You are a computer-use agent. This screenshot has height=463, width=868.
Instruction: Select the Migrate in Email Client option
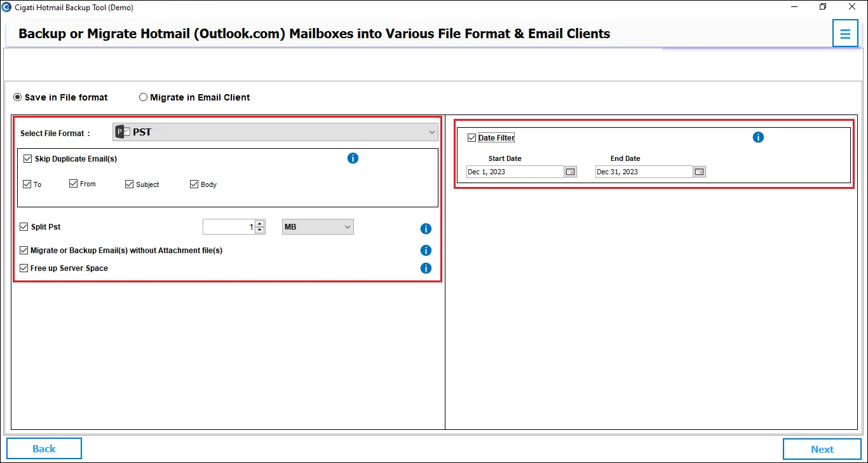point(144,97)
